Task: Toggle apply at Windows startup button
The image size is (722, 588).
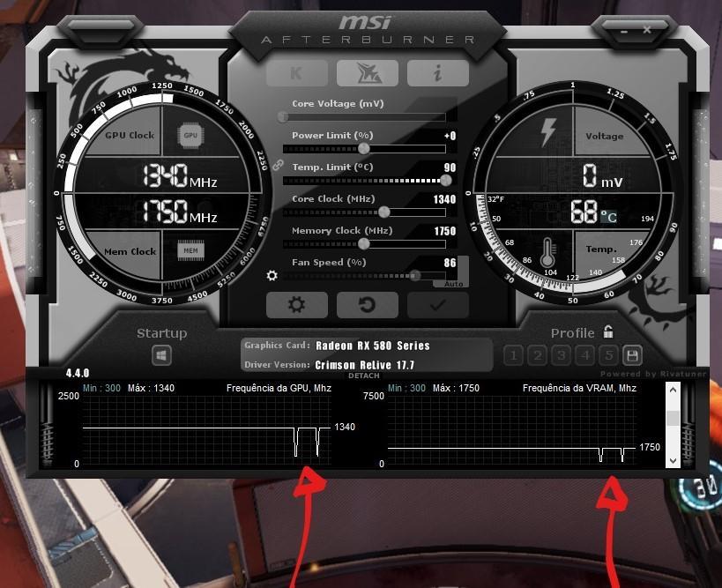Action: tap(161, 355)
